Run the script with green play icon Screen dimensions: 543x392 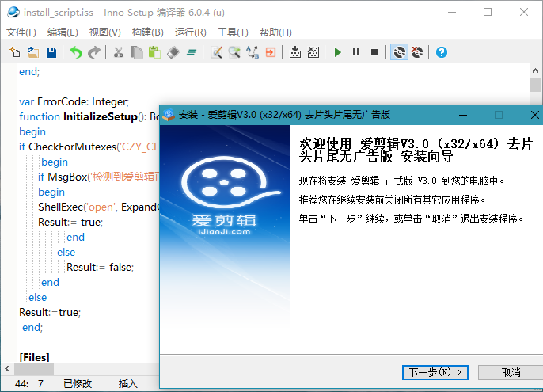tap(337, 52)
